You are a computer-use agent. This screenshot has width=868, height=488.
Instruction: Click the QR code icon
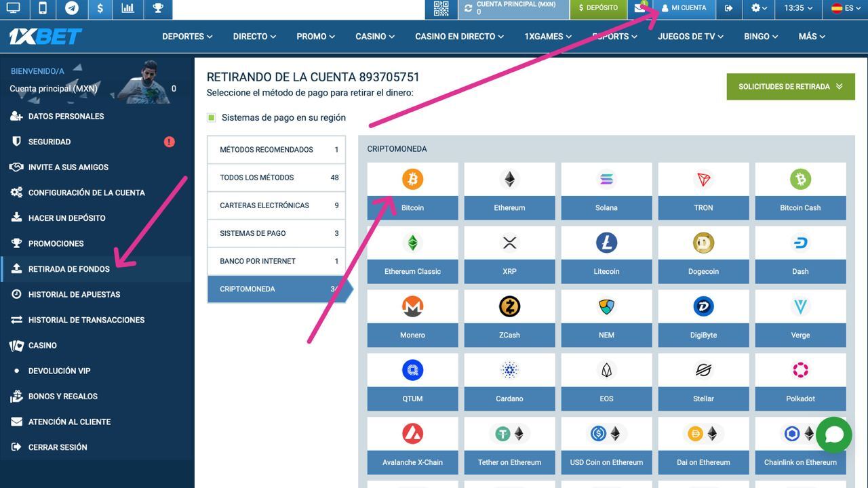point(441,8)
